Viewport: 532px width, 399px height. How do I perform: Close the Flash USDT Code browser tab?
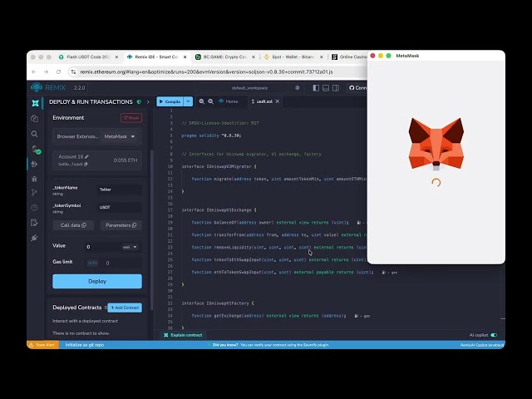point(116,57)
